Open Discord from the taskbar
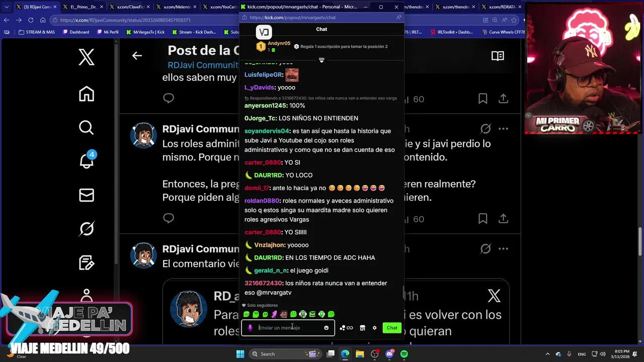 pos(389,354)
